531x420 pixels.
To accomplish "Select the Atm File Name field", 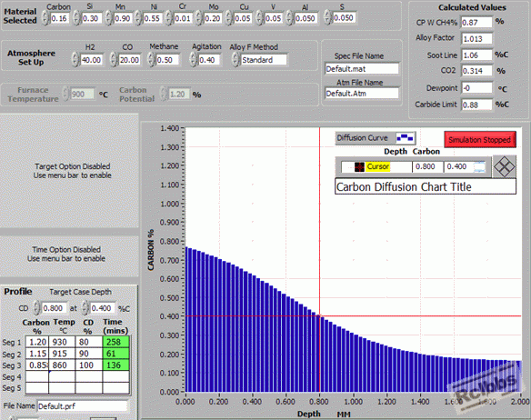I will [361, 93].
